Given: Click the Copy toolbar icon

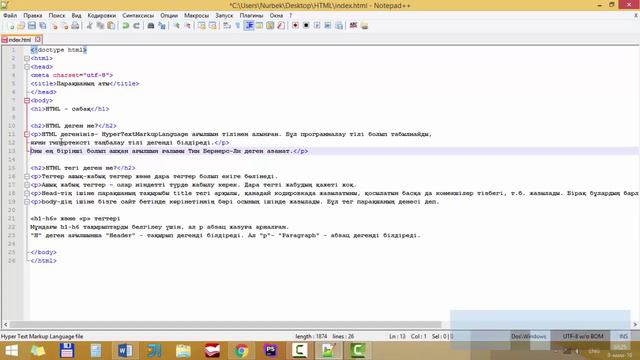Looking at the screenshot, I should tap(100, 26).
